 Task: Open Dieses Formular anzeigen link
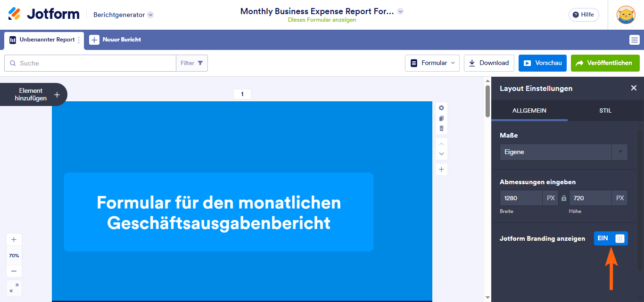(322, 20)
